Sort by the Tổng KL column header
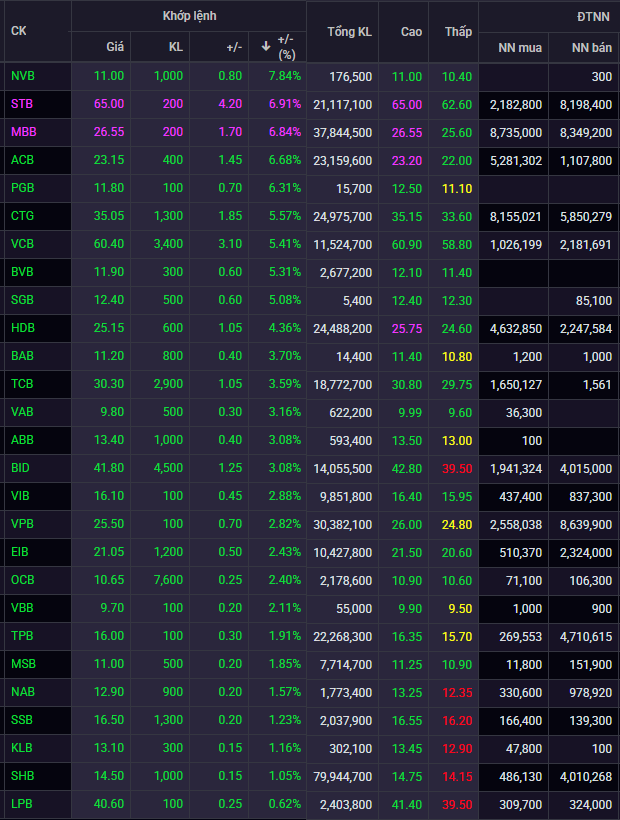Image resolution: width=620 pixels, height=820 pixels. 349,31
